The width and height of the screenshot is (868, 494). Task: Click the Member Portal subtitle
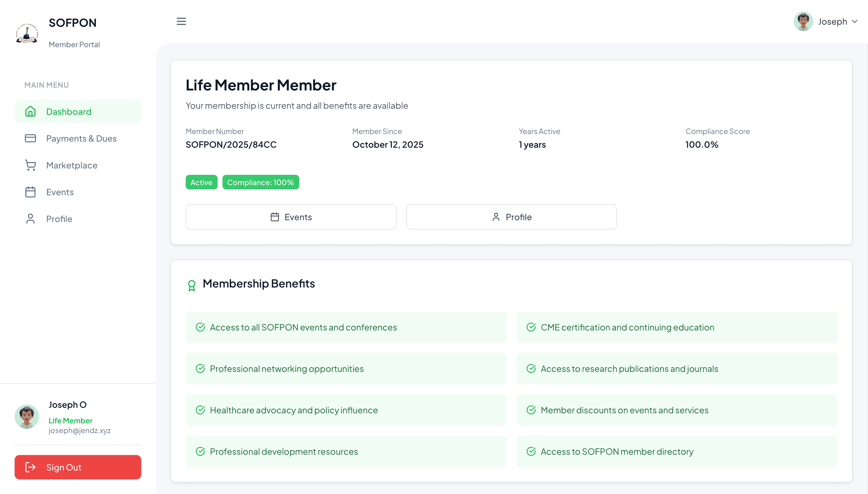point(74,44)
